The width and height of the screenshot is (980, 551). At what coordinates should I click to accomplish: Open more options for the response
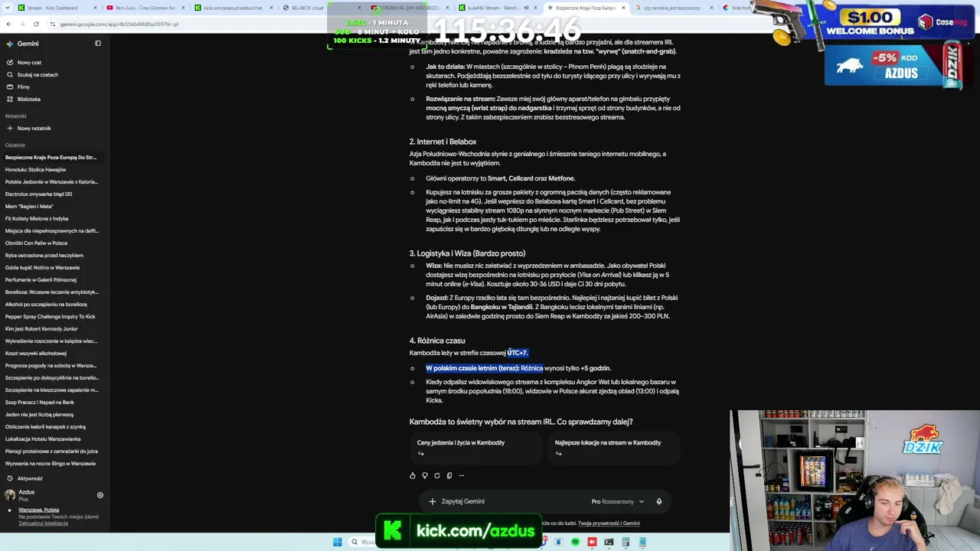462,476
